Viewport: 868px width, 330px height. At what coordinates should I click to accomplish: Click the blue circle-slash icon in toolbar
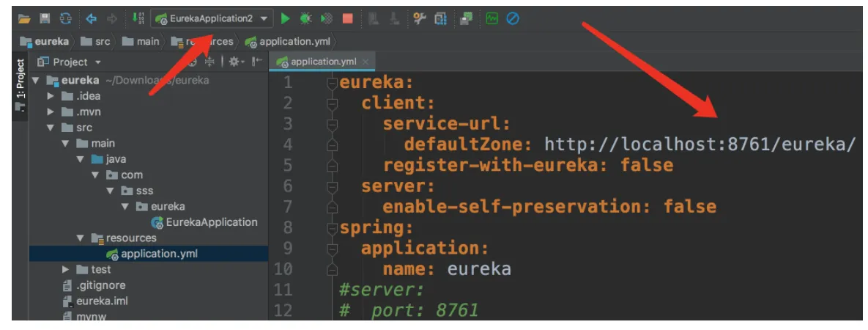click(x=513, y=19)
